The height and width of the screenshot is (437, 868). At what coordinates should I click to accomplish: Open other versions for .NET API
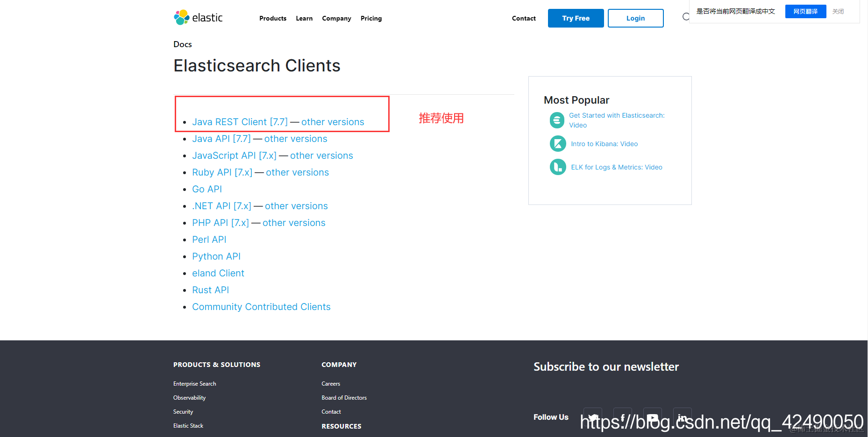pos(296,206)
